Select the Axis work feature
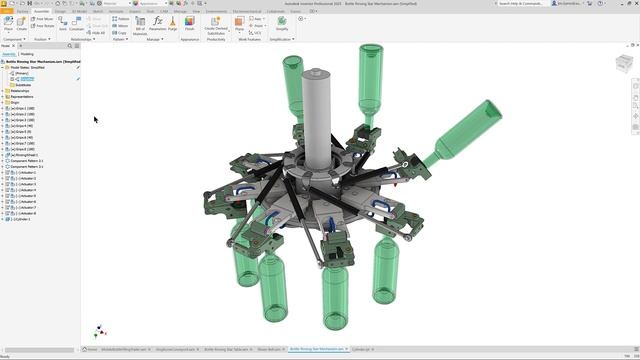Viewport: 640px width, 360px height. [257, 19]
